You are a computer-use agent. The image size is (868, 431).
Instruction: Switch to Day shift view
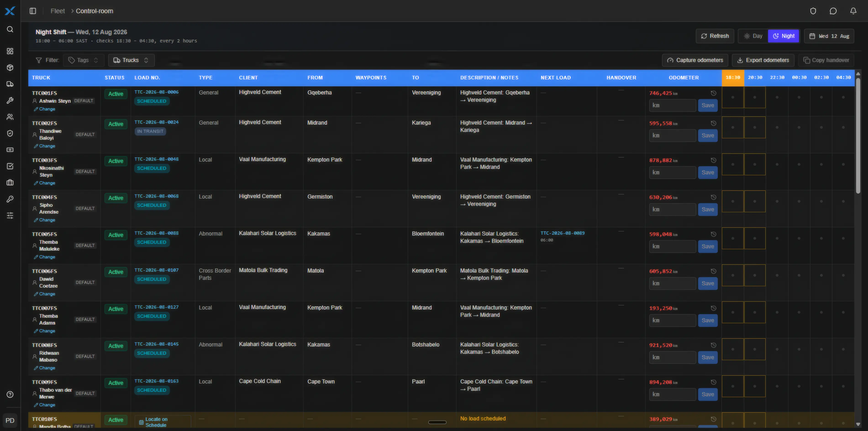click(x=753, y=36)
